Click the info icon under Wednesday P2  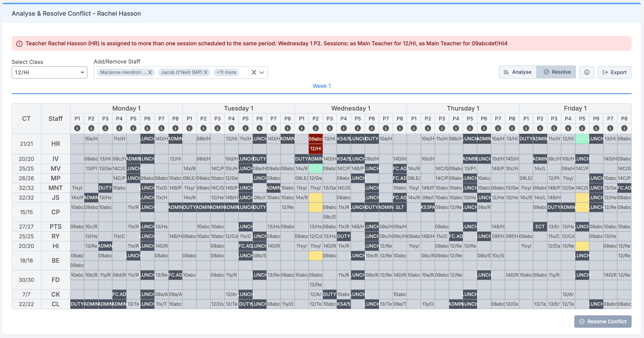(x=315, y=128)
